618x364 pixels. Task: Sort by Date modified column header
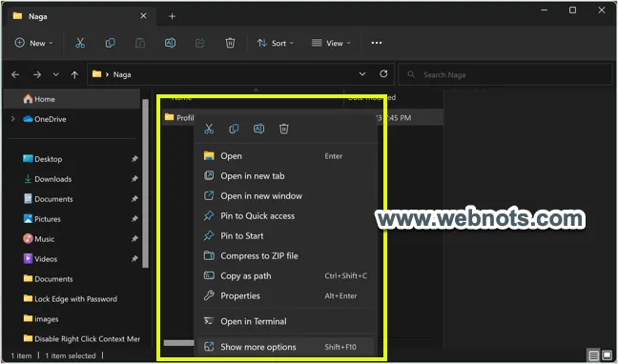pos(372,97)
